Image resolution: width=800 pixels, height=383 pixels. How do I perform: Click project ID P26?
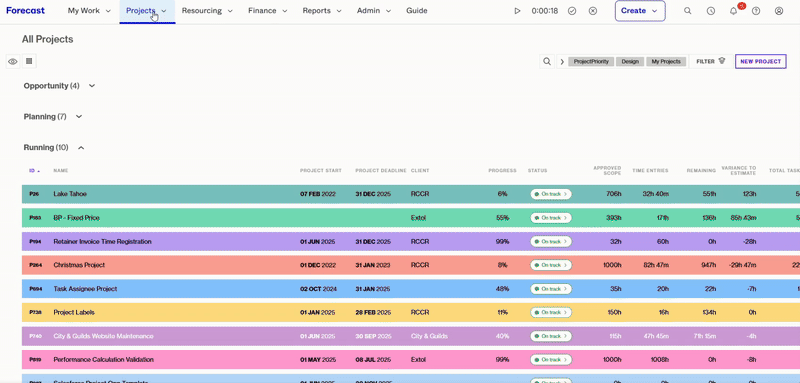[34, 194]
